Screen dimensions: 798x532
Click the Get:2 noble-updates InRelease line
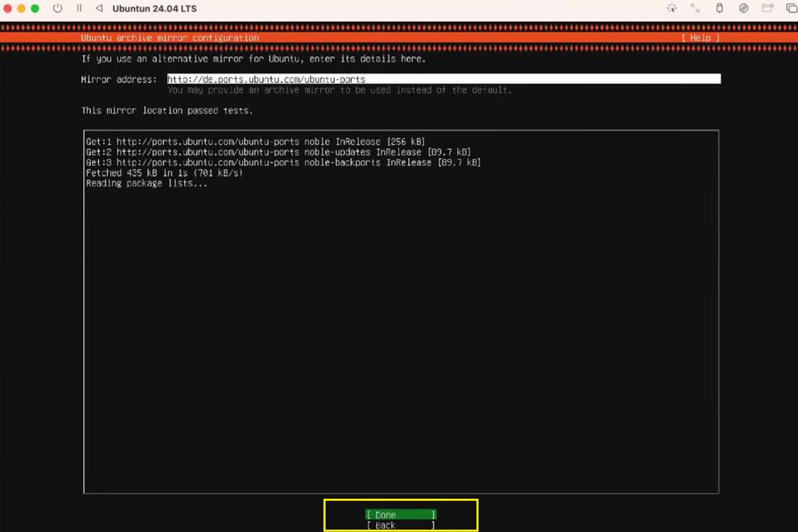coord(278,152)
